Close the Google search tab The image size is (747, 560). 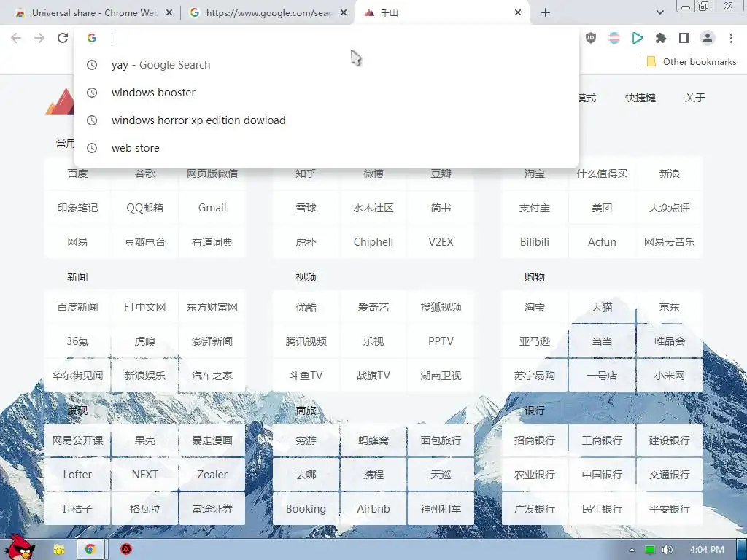click(x=344, y=13)
